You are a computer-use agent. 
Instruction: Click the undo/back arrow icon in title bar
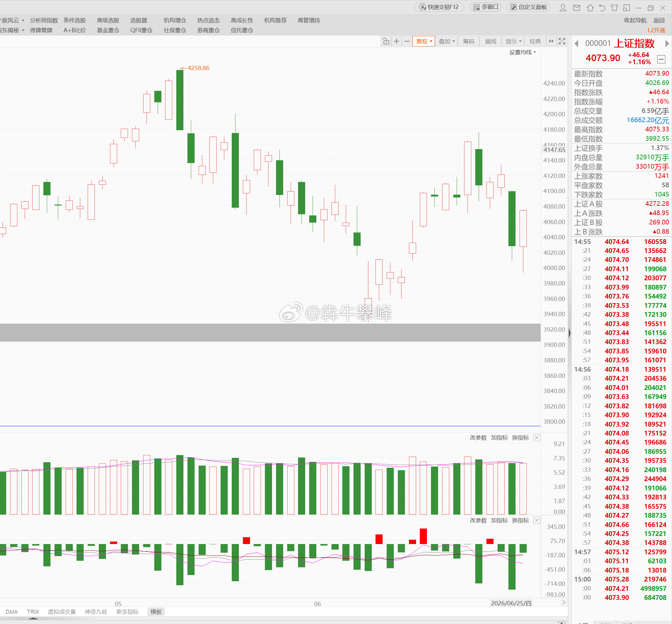coord(602,7)
